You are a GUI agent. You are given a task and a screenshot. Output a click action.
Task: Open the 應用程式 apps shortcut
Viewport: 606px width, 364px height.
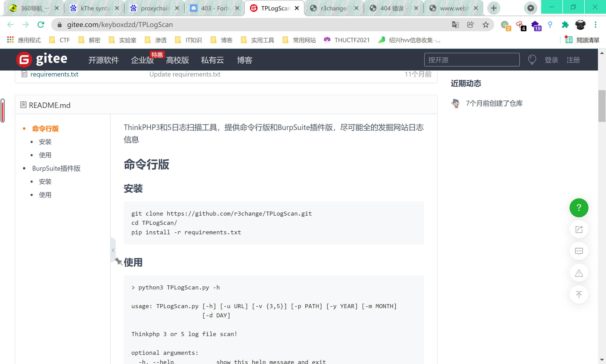tap(24, 40)
